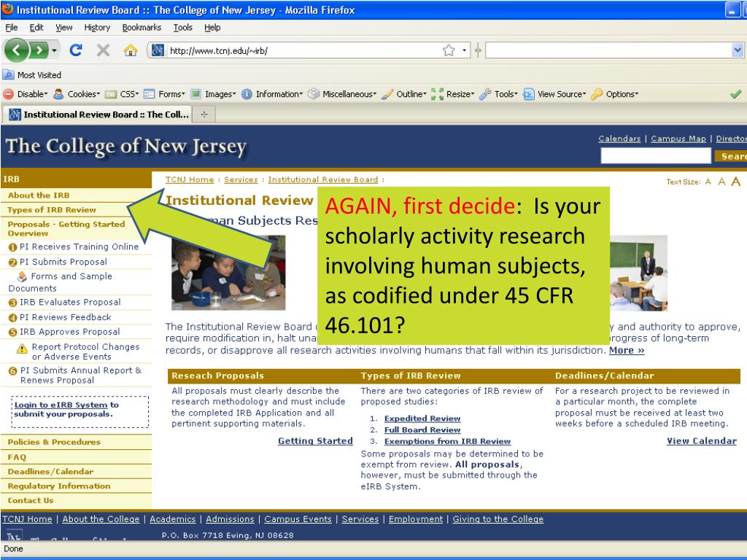Go forward with the Forward arrow button
Image resolution: width=747 pixels, height=560 pixels.
point(39,50)
